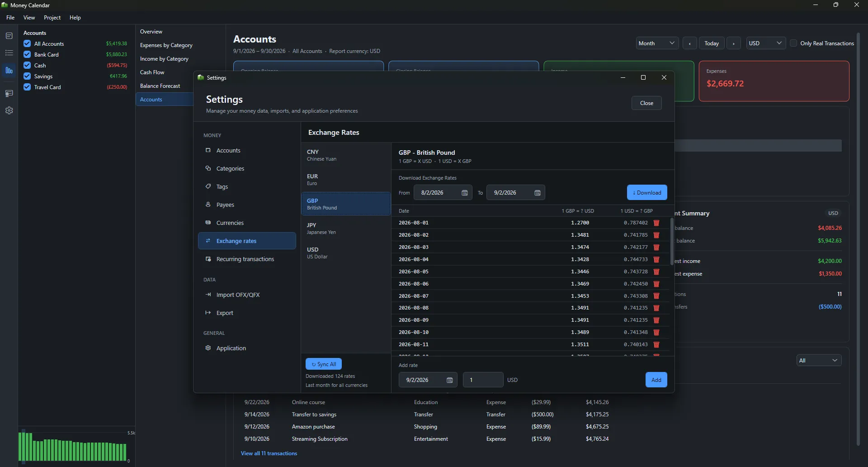Open the File menu

coord(10,18)
